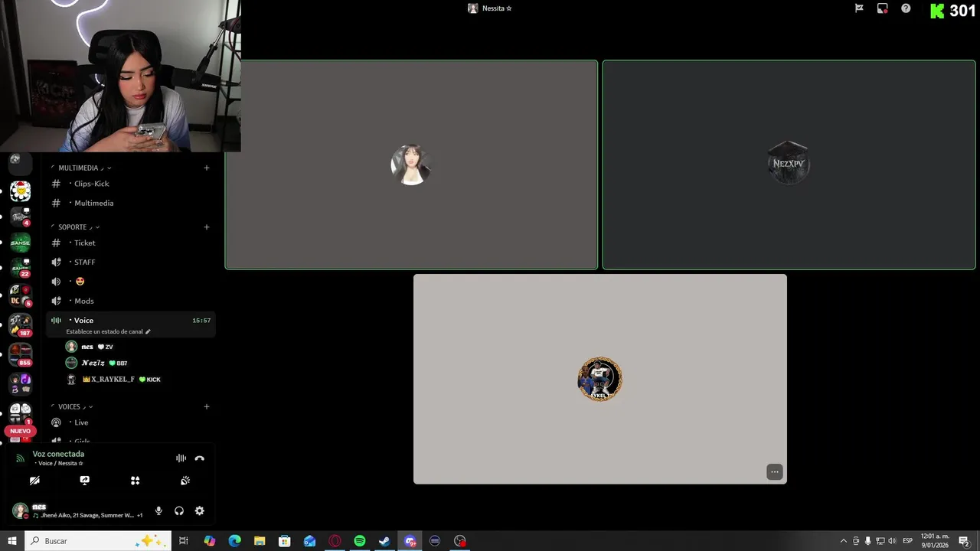Open more options on RAYKEL tile
Screen dimensions: 980x551
coord(775,472)
